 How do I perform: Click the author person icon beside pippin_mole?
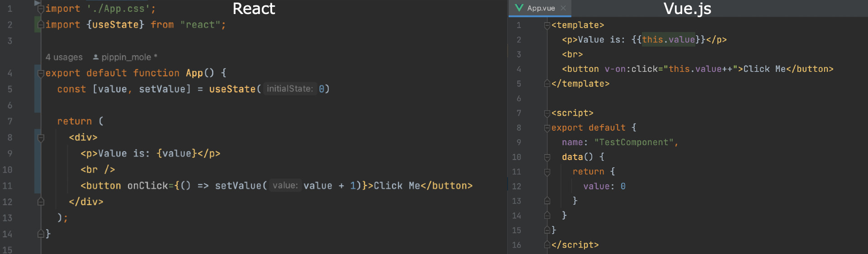pyautogui.click(x=96, y=57)
